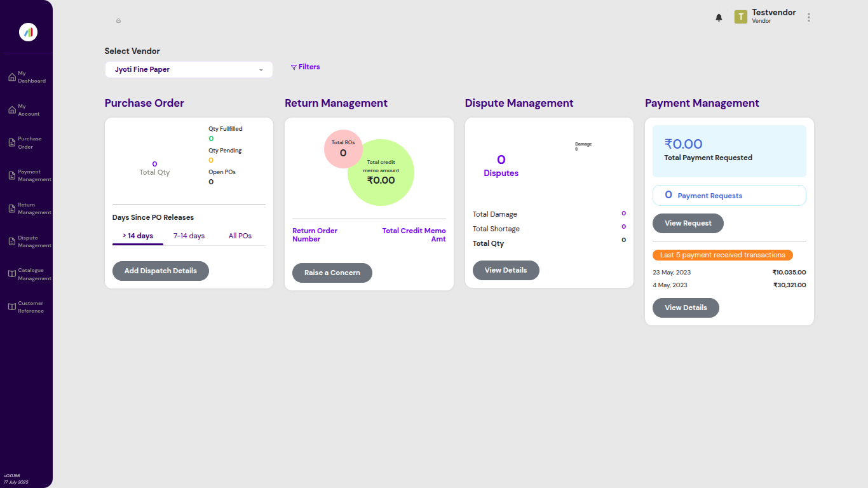
Task: Open the three-dot user menu
Action: tap(808, 18)
